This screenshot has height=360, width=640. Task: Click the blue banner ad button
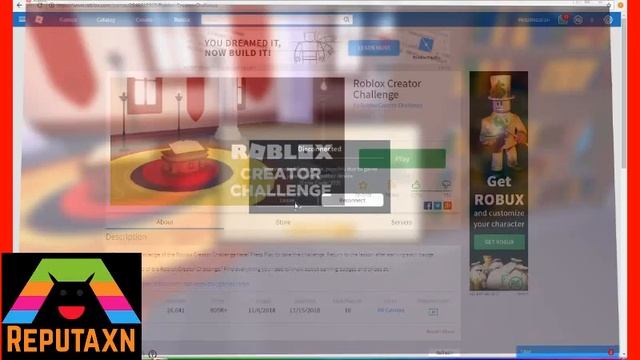click(x=374, y=48)
